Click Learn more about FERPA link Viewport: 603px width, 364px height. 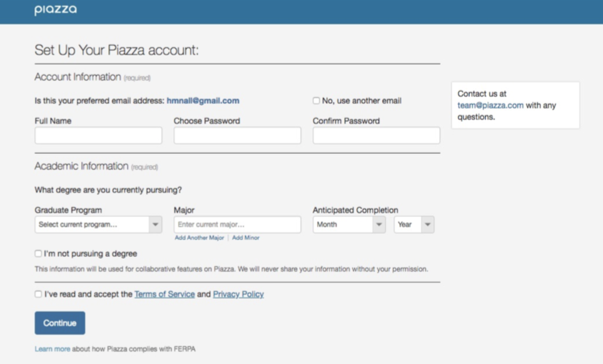pyautogui.click(x=52, y=349)
